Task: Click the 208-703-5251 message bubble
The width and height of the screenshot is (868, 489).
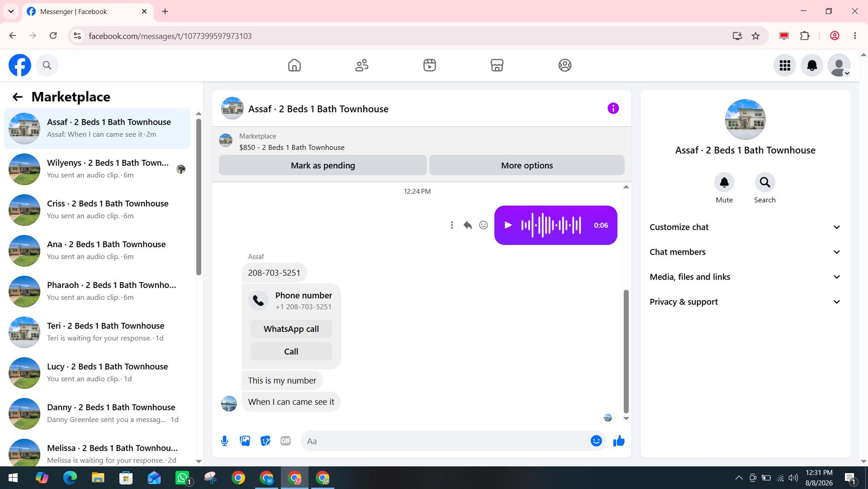Action: [274, 273]
